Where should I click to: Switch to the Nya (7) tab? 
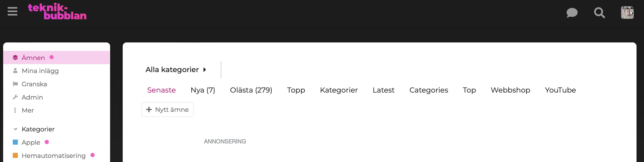coord(203,90)
